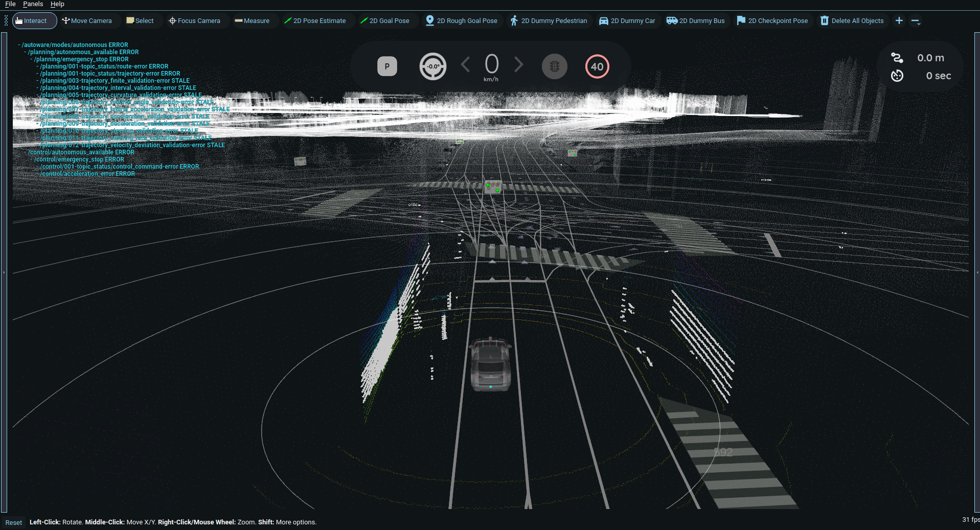Click the speed limit 40 badge
Image resolution: width=980 pixels, height=530 pixels.
click(597, 66)
